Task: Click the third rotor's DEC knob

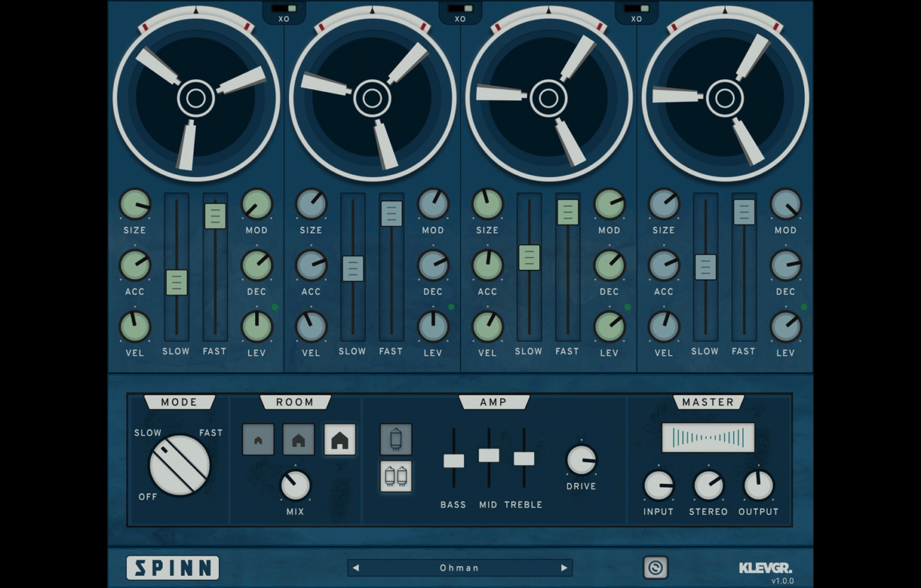Action: pyautogui.click(x=609, y=266)
